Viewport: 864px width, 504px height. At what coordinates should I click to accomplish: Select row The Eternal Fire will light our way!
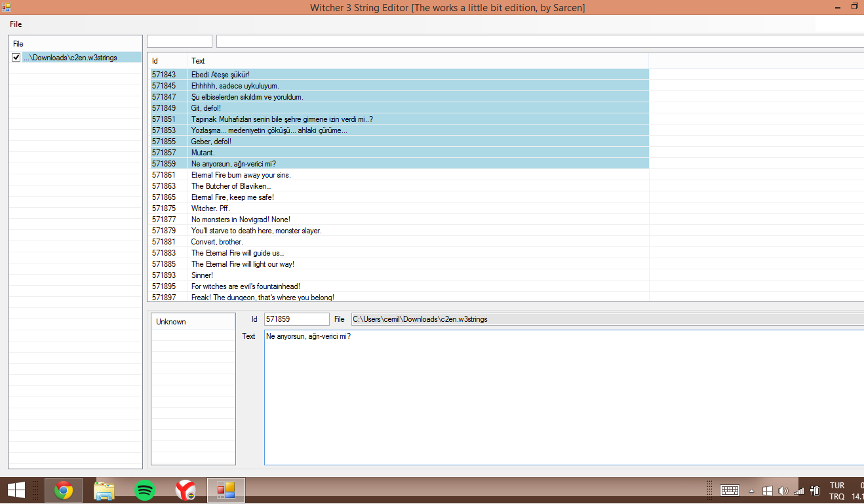(x=399, y=264)
